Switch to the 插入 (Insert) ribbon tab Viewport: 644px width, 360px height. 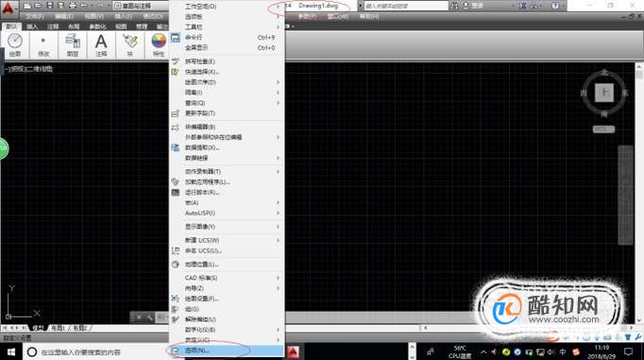32,26
